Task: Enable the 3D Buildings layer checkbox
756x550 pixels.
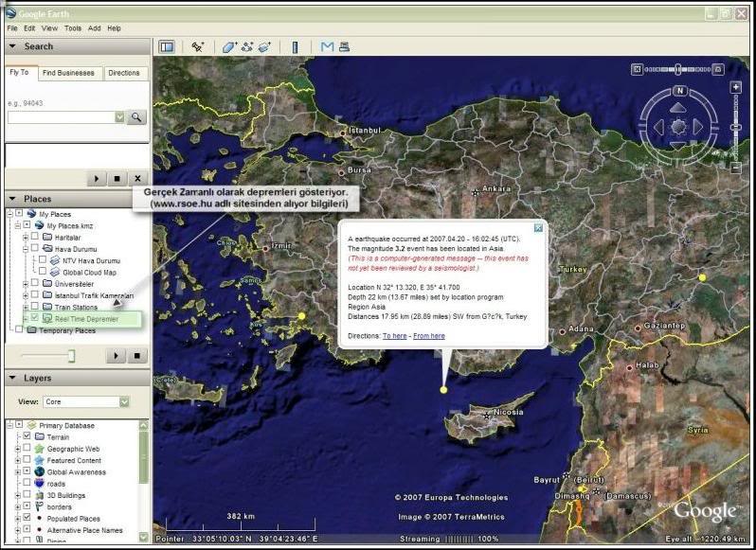Action: (27, 495)
